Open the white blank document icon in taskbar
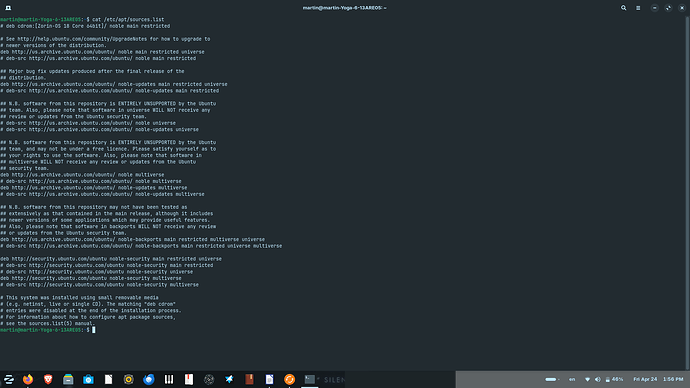 tap(108, 379)
